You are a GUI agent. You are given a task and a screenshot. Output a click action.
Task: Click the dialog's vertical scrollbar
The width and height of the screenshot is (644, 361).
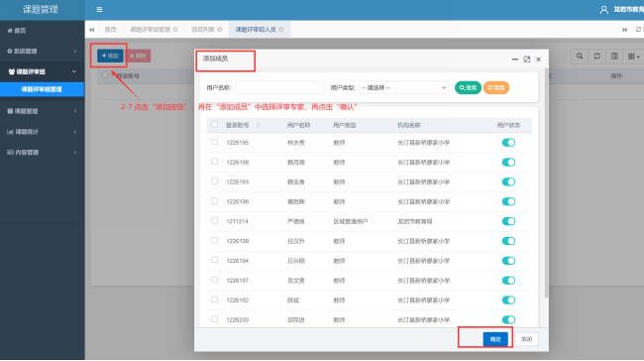click(546, 182)
